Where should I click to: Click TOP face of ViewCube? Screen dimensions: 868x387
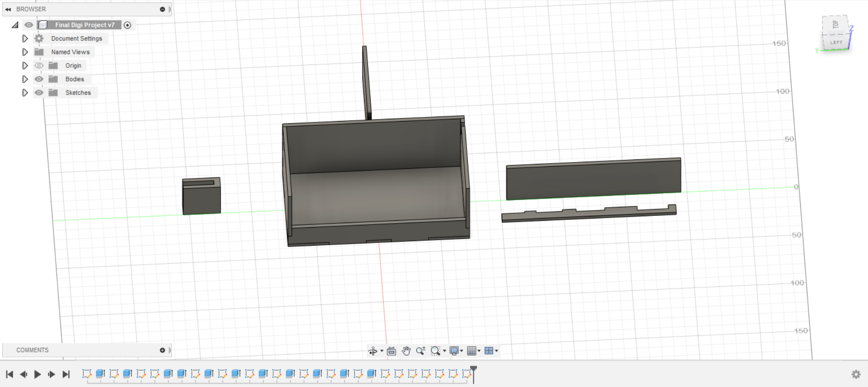835,24
